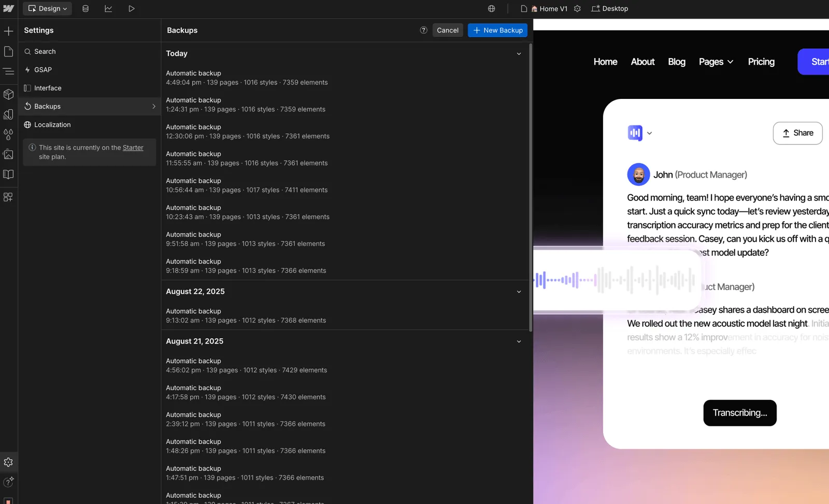
Task: Open page settings gear next to Home V1
Action: click(x=577, y=8)
